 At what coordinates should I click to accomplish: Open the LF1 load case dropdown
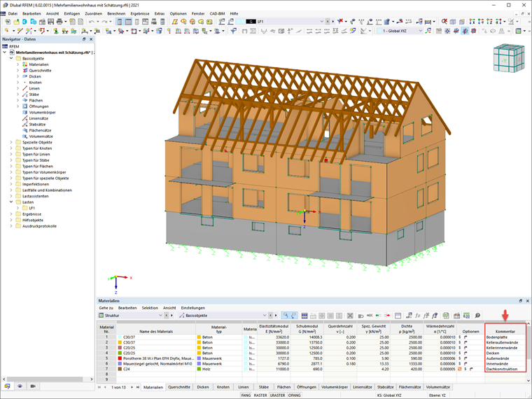321,22
